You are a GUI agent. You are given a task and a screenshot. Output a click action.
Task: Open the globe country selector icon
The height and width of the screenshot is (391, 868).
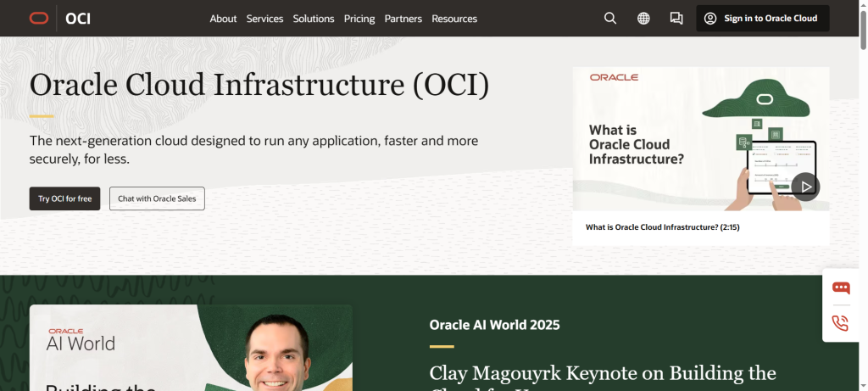coord(643,19)
